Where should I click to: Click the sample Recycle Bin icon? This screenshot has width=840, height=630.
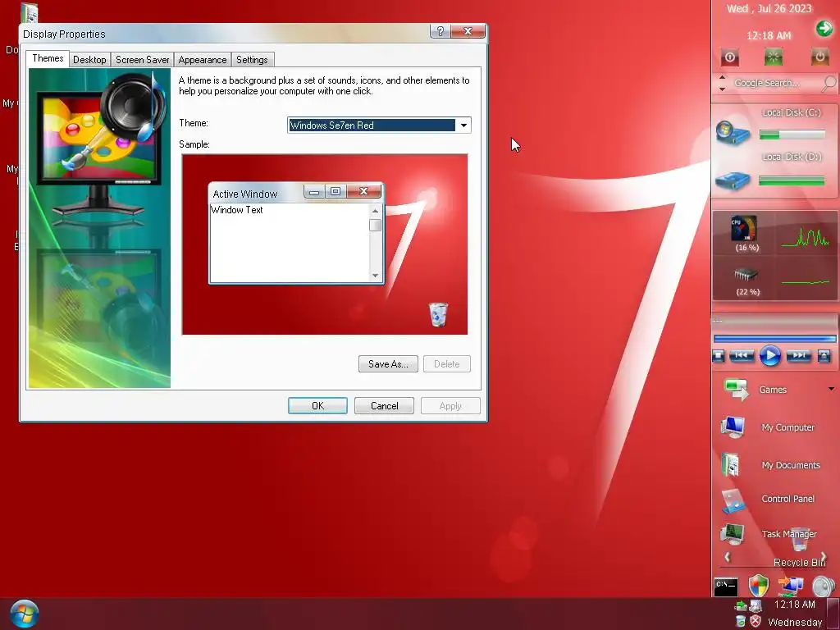tap(438, 314)
